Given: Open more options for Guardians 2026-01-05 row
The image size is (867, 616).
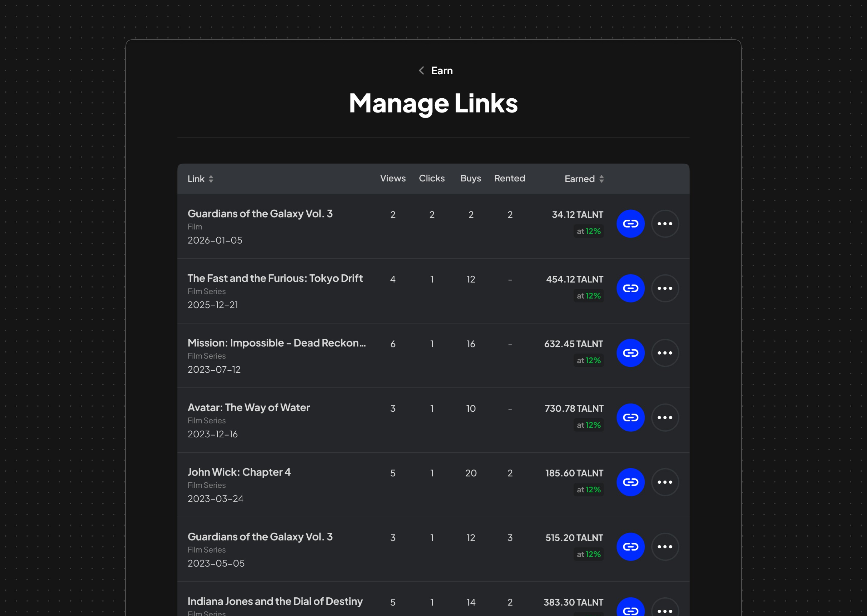Looking at the screenshot, I should coord(665,224).
